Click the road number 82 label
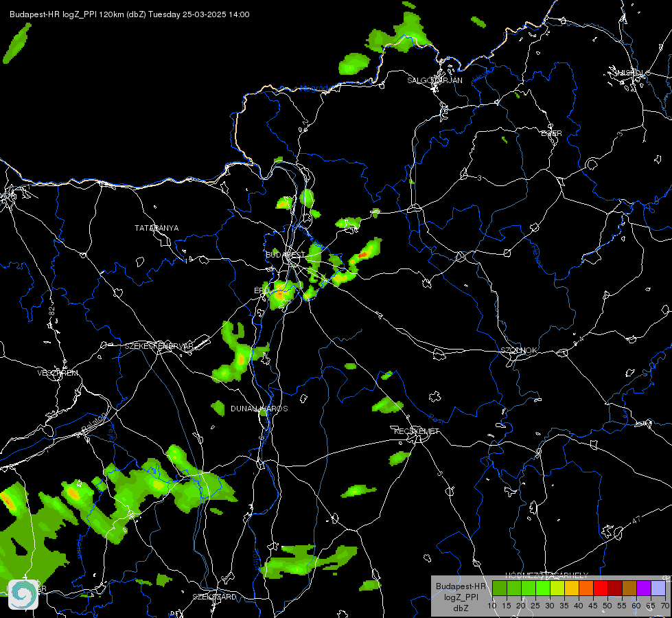The width and height of the screenshot is (672, 618). coord(52,311)
